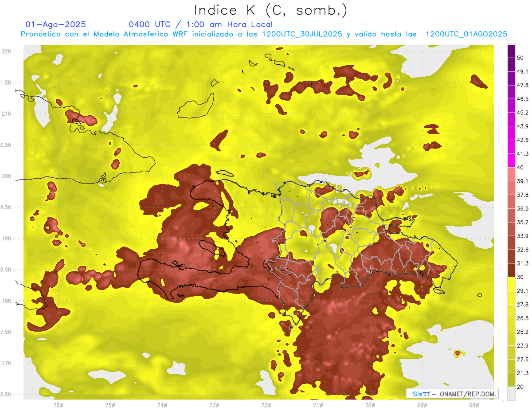Viewport: 532px width, 411px height.
Task: Click the "68W" longitude label
Action: tap(473, 405)
